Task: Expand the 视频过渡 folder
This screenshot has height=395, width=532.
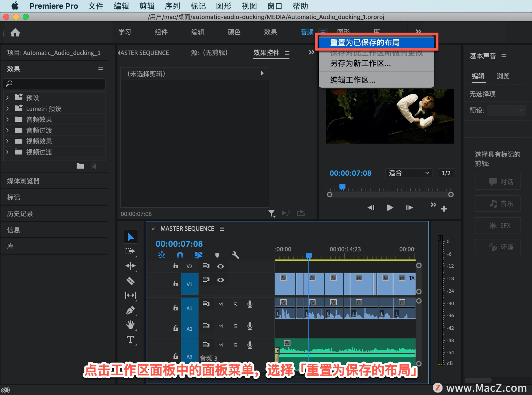Action: (x=7, y=152)
